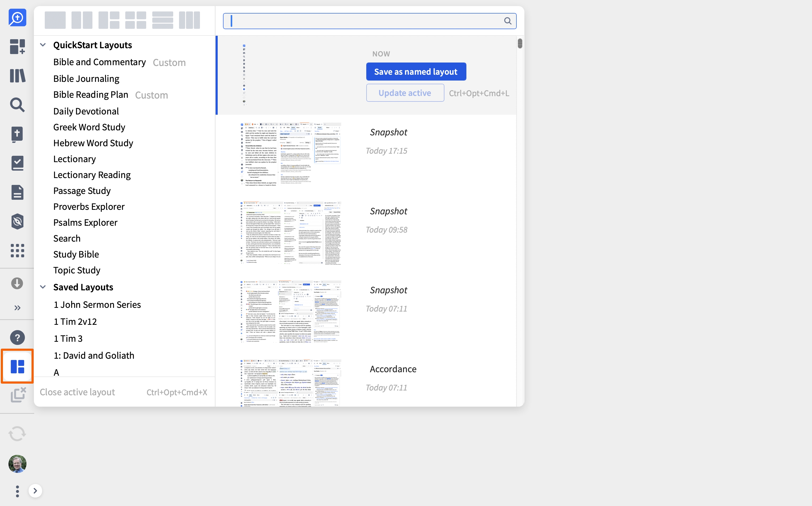The image size is (812, 506).
Task: Expand the sidebar with the arrow button
Action: (x=35, y=491)
